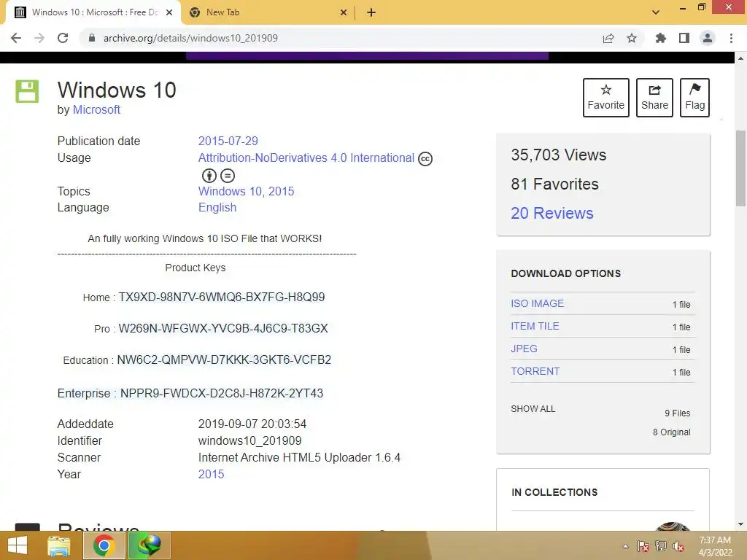
Task: Click the padlock site info icon
Action: [x=92, y=38]
